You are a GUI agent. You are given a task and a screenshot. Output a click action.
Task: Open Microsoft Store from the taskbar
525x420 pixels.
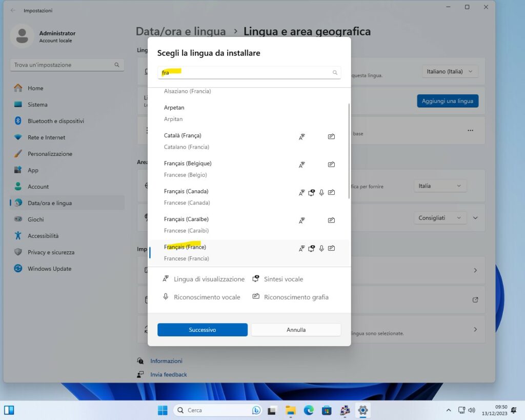327,410
